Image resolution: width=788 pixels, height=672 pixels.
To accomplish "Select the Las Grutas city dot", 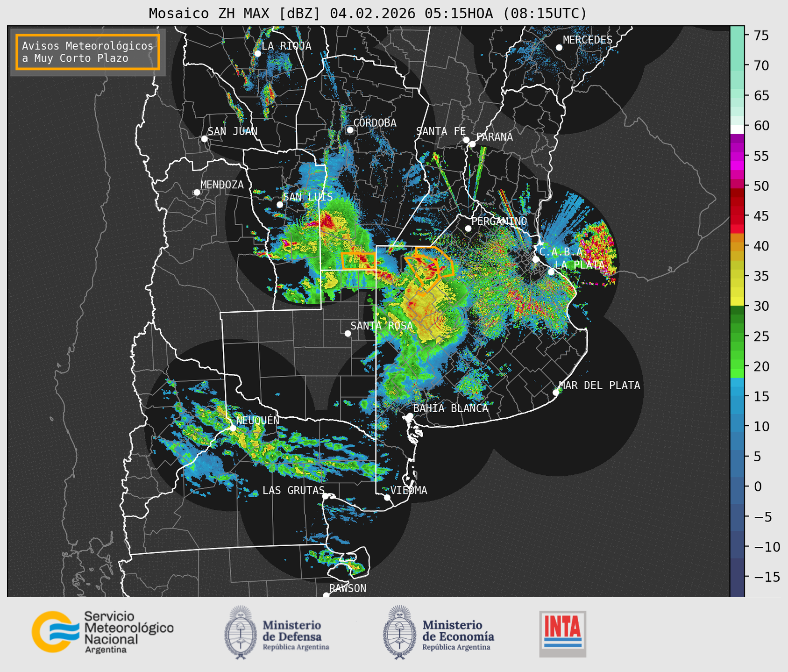I will (326, 496).
